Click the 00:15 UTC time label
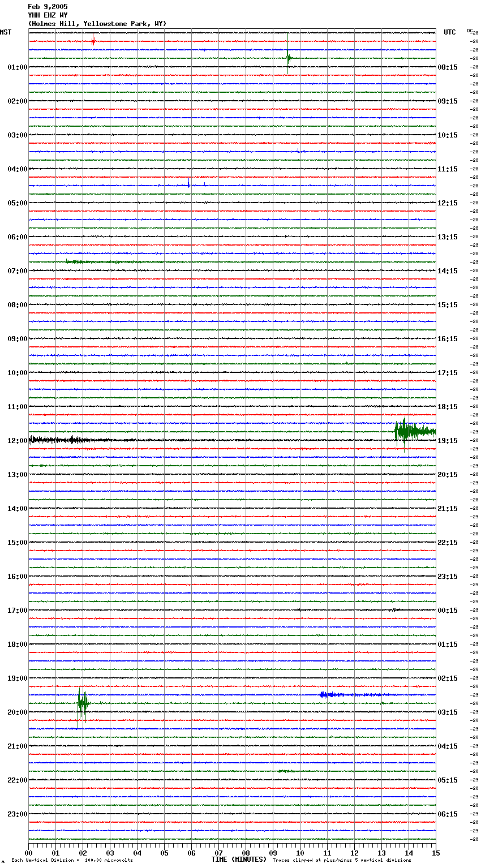Image resolution: width=481 pixels, height=868 pixels. point(448,611)
